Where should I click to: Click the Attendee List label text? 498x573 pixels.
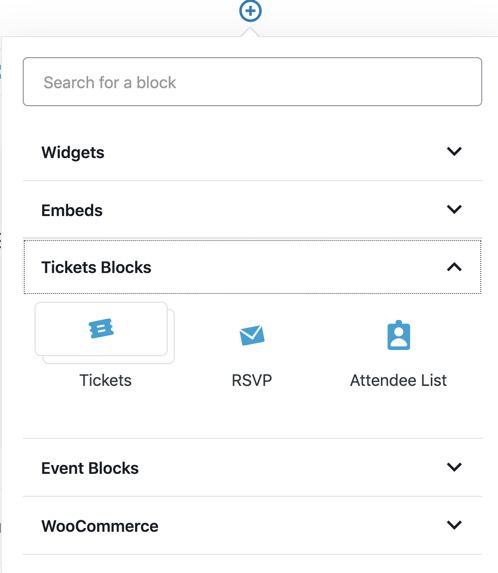coord(398,380)
